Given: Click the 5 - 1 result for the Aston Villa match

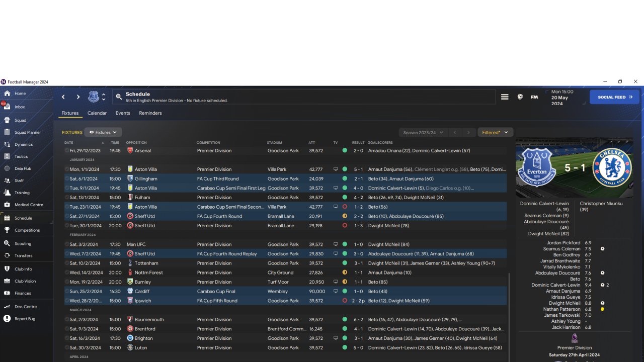Looking at the screenshot, I should click(358, 169).
